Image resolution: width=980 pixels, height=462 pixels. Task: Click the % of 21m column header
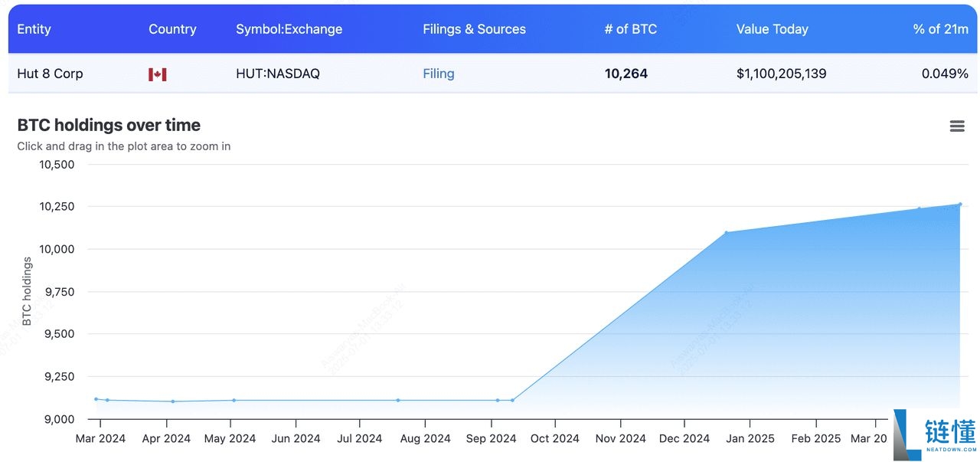(940, 29)
